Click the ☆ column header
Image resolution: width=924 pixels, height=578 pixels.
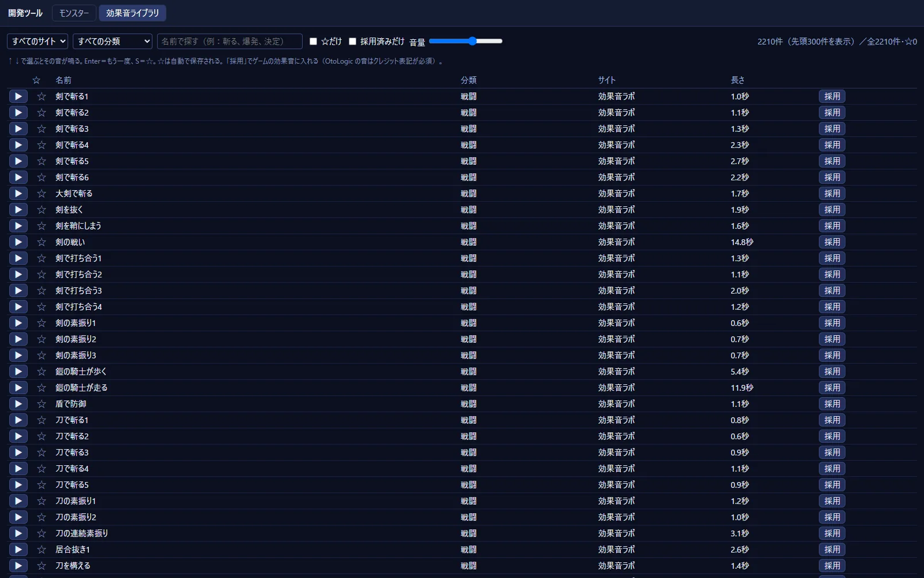click(36, 80)
